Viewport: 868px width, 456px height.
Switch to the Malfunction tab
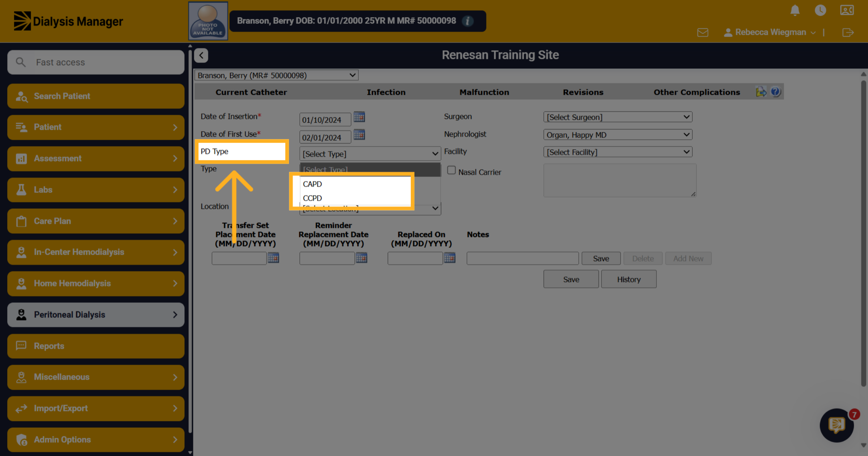[x=484, y=92]
